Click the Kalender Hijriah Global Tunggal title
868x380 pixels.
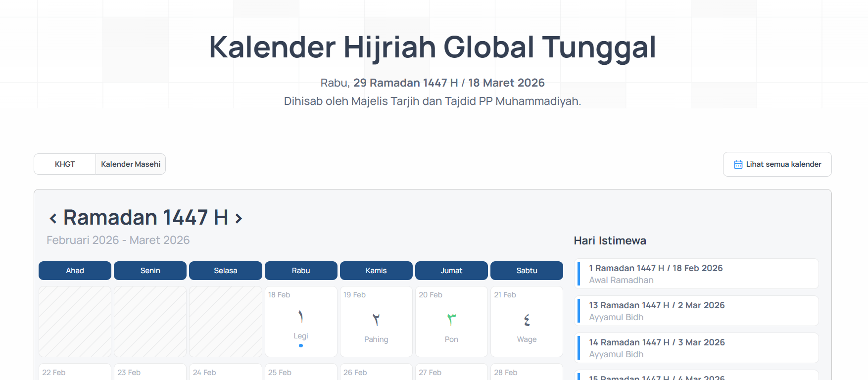433,47
